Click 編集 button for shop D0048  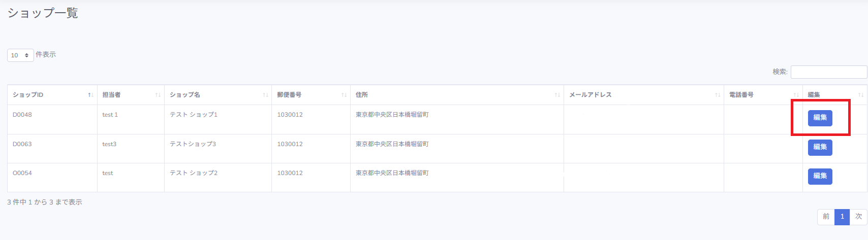coord(820,118)
